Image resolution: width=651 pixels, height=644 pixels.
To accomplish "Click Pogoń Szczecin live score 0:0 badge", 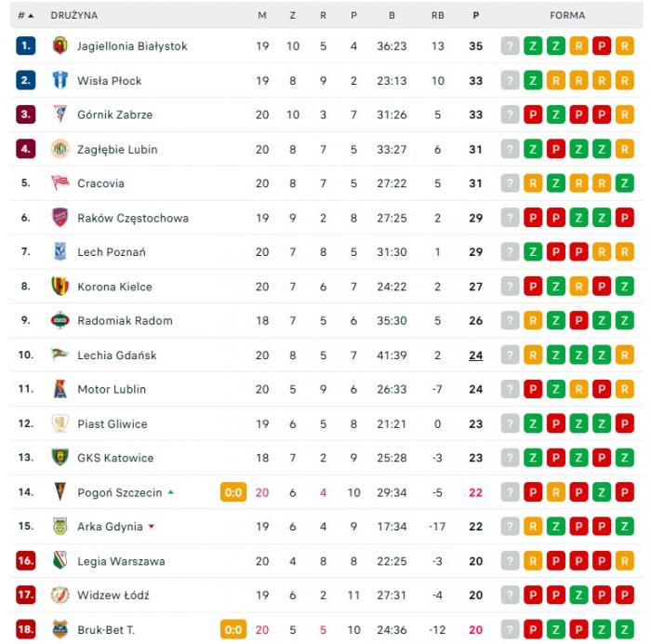I will tap(233, 492).
